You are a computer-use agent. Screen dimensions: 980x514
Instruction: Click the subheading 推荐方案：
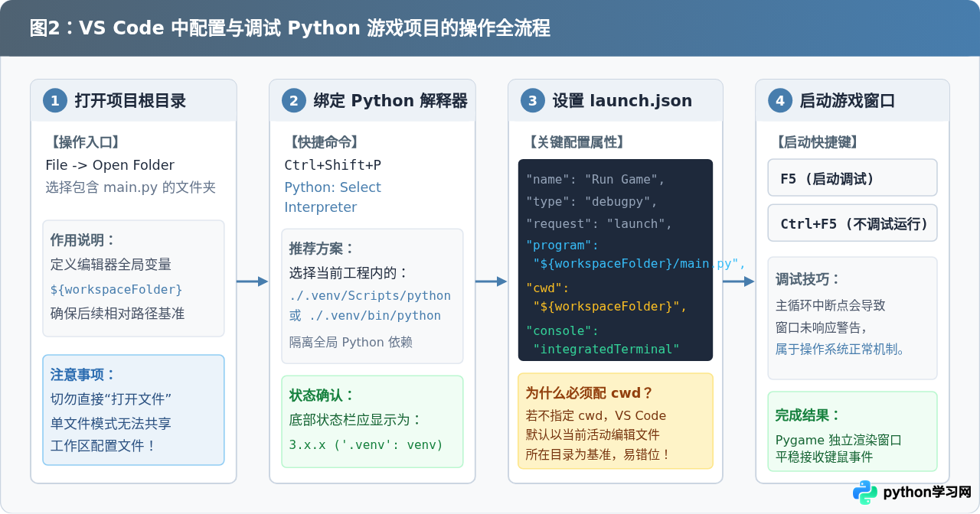(322, 249)
